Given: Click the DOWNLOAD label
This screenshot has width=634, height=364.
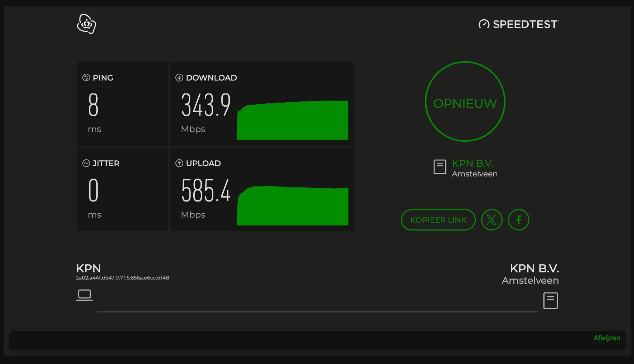Looking at the screenshot, I should tap(212, 78).
